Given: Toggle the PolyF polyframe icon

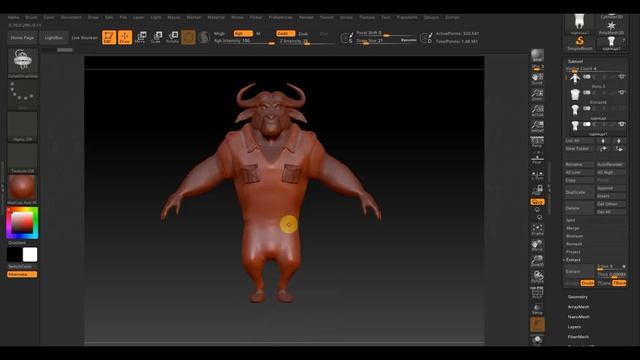Looking at the screenshot, I should pyautogui.click(x=537, y=292).
